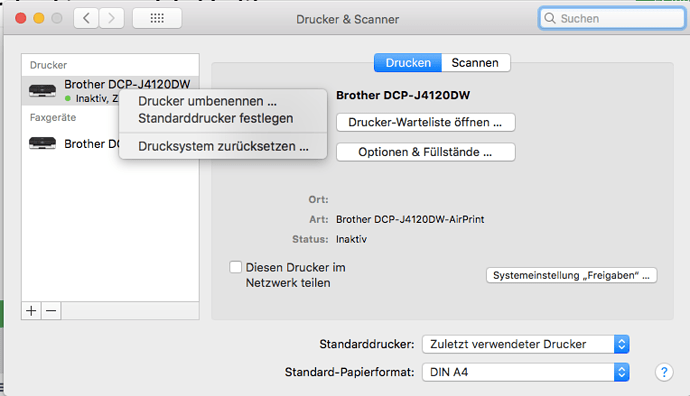The width and height of the screenshot is (690, 396).
Task: Switch to the Scannen tab
Action: click(x=475, y=63)
